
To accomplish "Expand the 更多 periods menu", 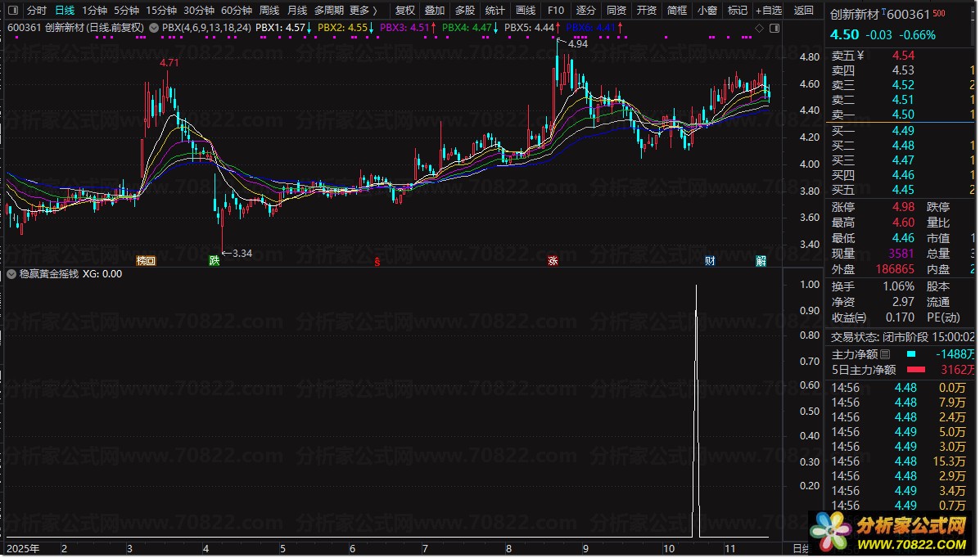I will [363, 11].
